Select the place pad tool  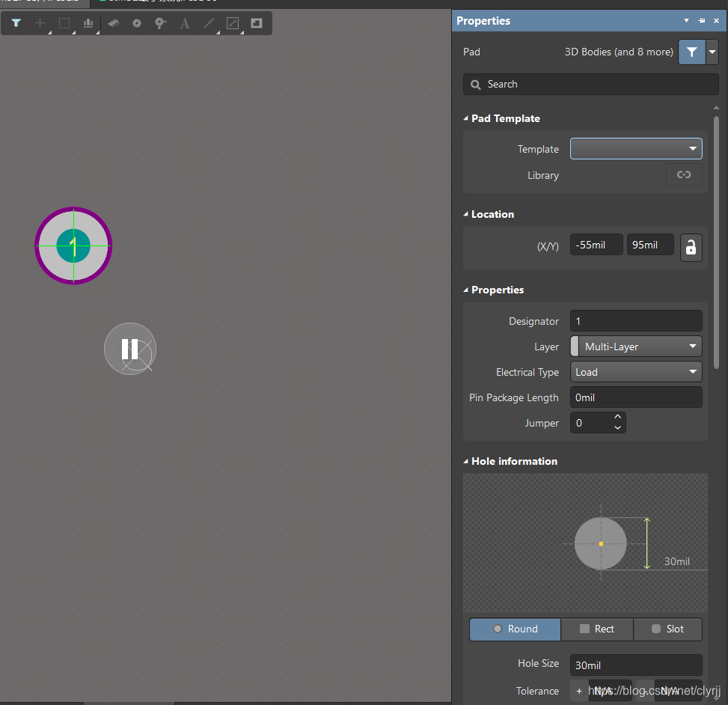click(137, 23)
